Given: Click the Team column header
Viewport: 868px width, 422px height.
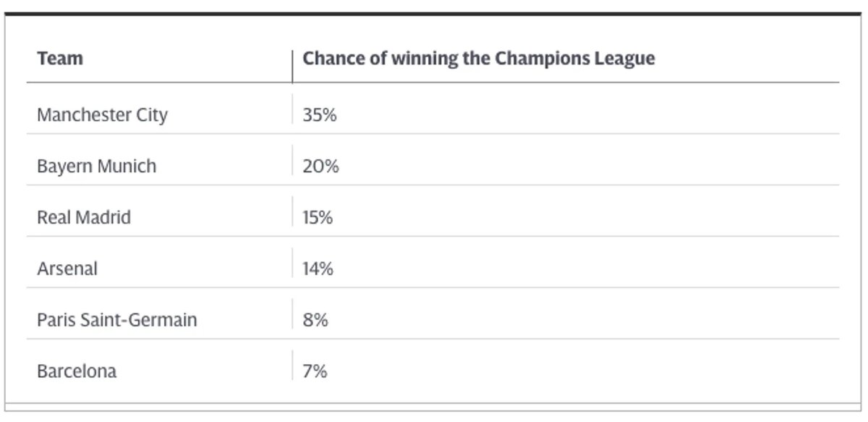Looking at the screenshot, I should (x=60, y=59).
